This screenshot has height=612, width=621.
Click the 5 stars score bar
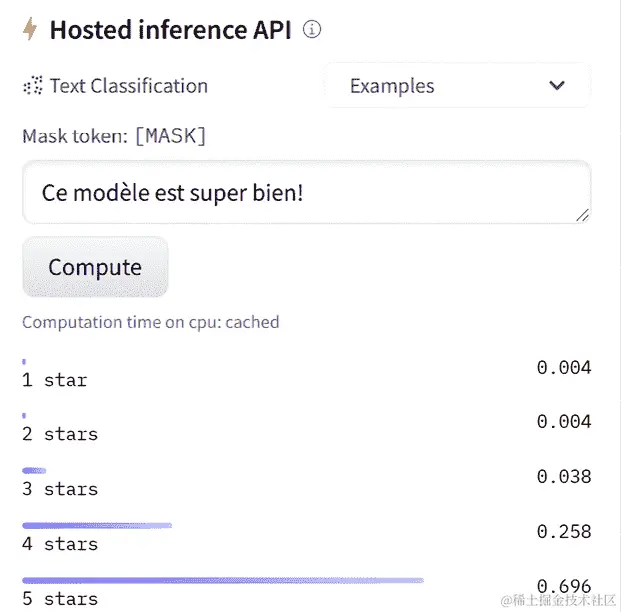click(223, 580)
